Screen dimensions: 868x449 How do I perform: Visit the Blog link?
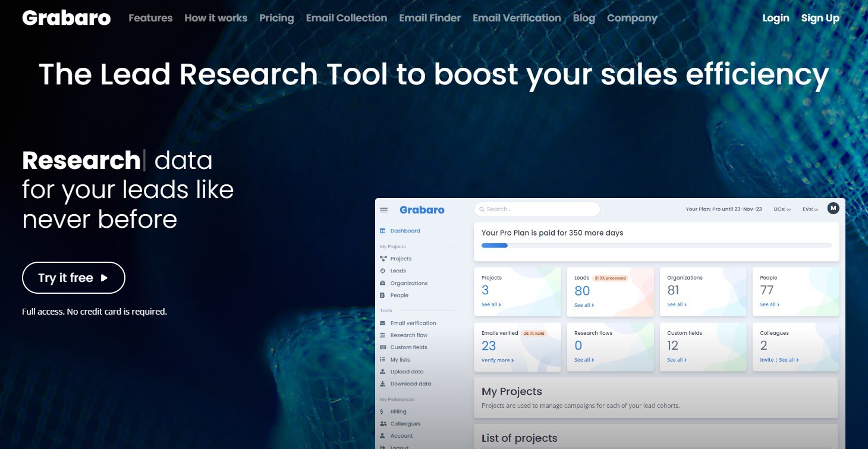pyautogui.click(x=584, y=18)
